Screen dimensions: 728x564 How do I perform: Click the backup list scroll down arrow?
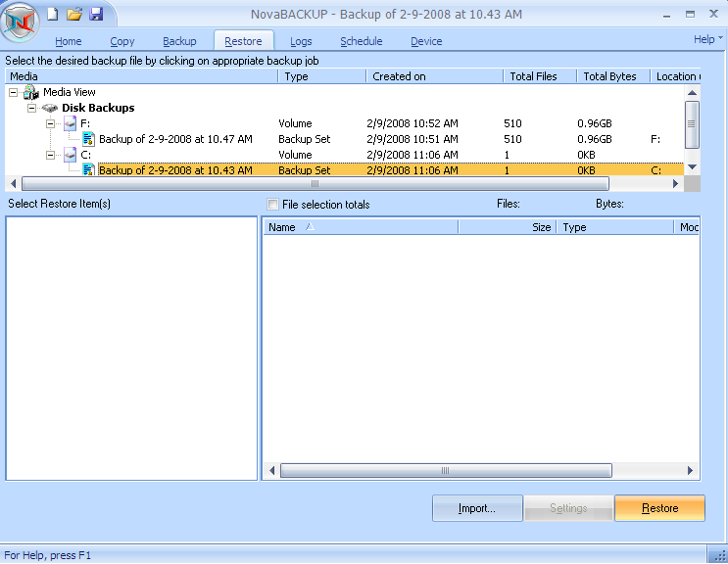point(692,167)
